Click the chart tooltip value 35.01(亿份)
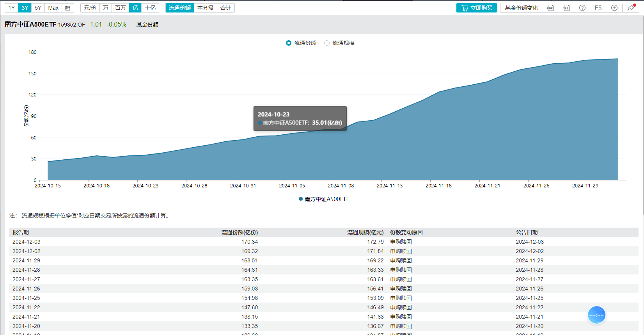 click(x=327, y=123)
